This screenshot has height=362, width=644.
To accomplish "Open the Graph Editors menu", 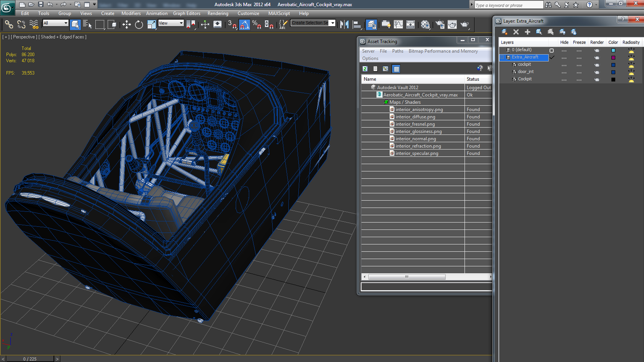I will (x=186, y=13).
